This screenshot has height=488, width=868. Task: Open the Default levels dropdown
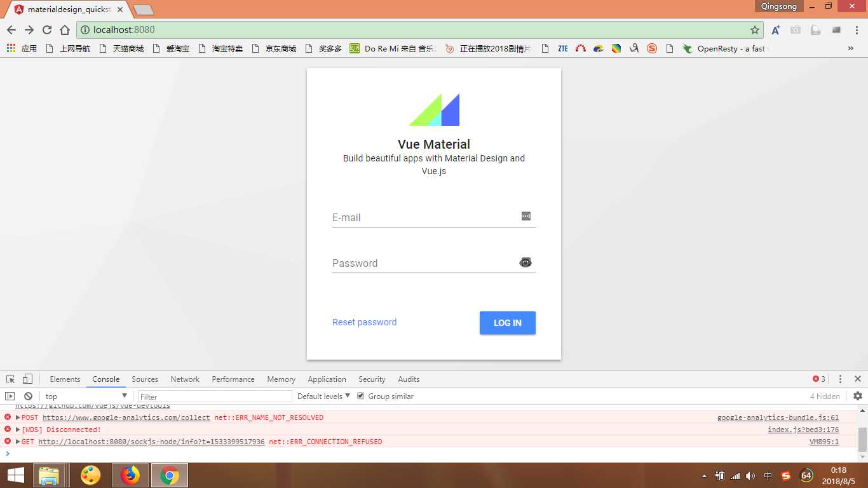click(x=323, y=396)
